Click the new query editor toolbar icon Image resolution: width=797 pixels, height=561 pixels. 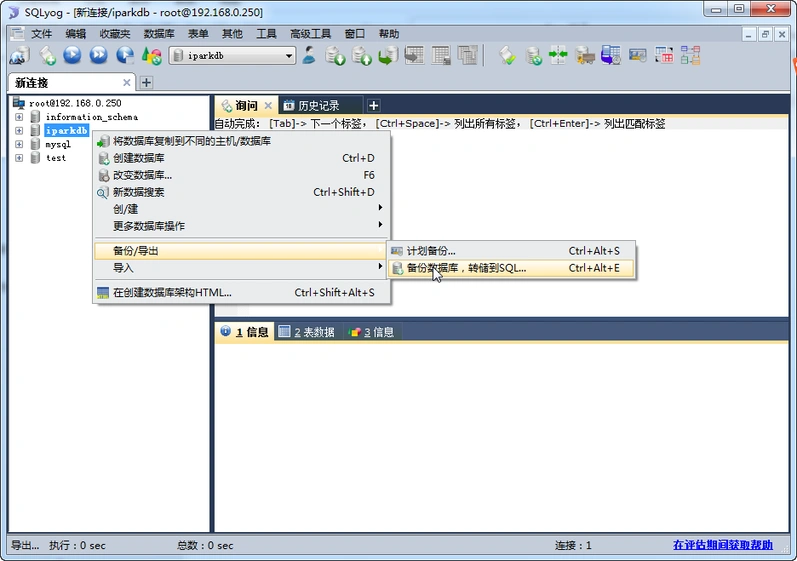(47, 55)
